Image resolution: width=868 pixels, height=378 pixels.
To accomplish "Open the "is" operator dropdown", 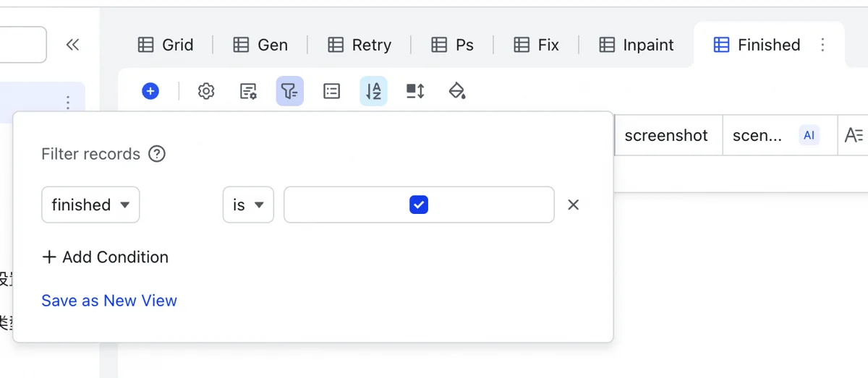I will 248,205.
